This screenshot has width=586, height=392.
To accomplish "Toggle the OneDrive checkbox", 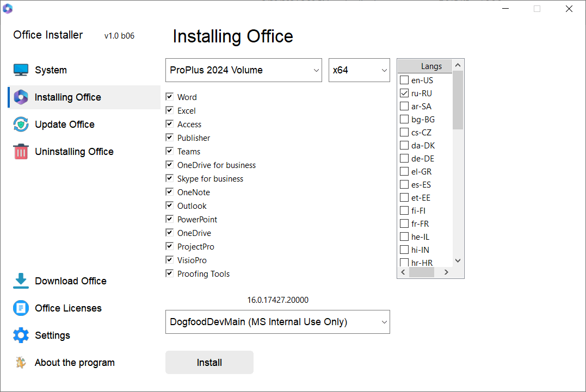I will pyautogui.click(x=169, y=232).
